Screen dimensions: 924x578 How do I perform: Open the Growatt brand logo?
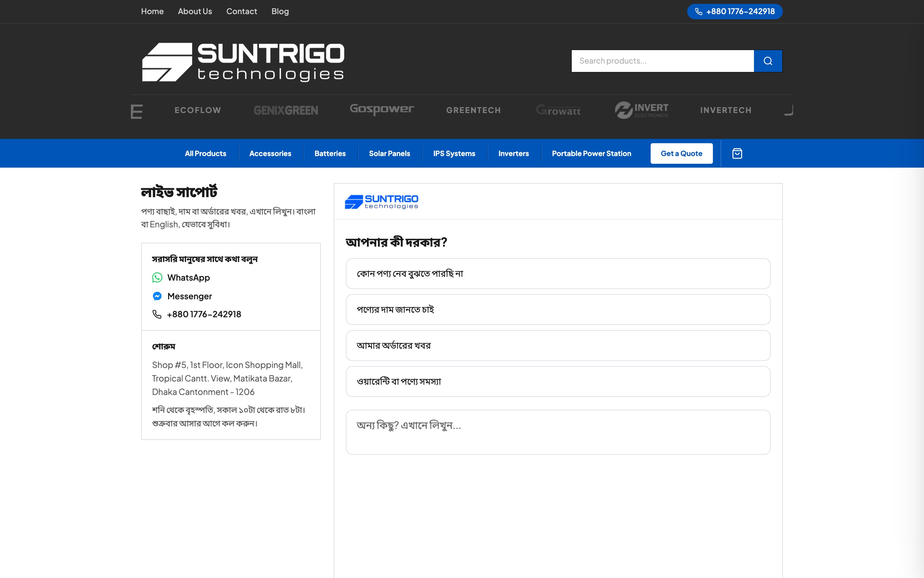pyautogui.click(x=558, y=110)
